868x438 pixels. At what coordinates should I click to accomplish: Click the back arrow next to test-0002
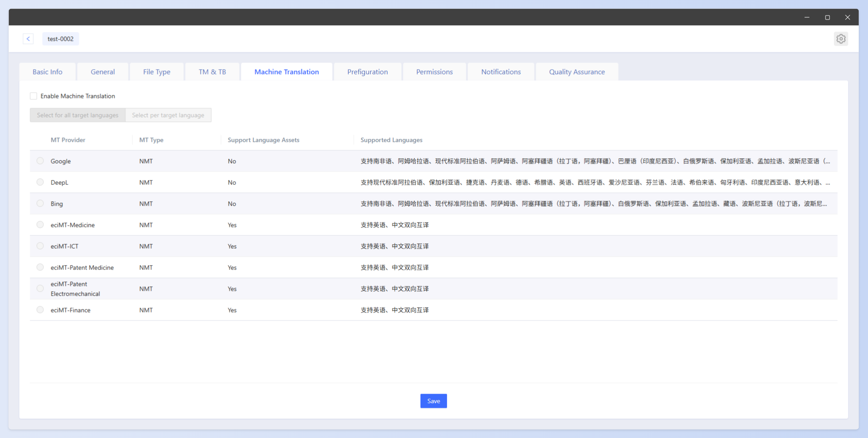click(28, 39)
